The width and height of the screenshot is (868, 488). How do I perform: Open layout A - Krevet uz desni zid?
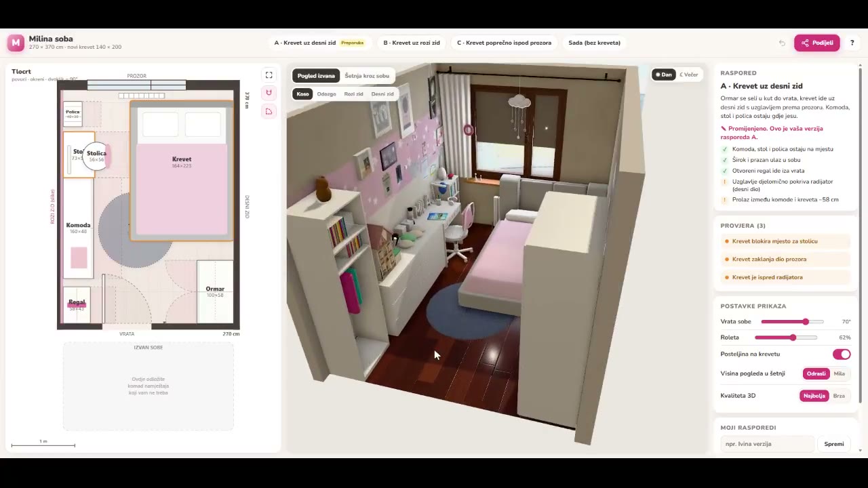coord(319,43)
